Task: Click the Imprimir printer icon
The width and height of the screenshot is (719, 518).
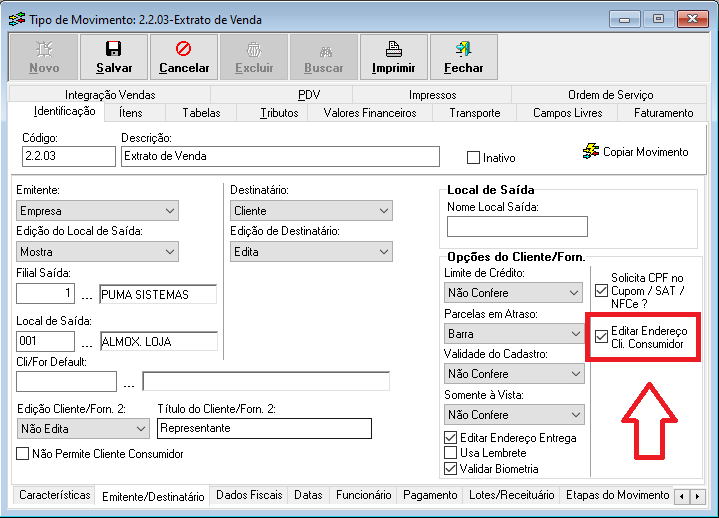Action: [x=393, y=48]
